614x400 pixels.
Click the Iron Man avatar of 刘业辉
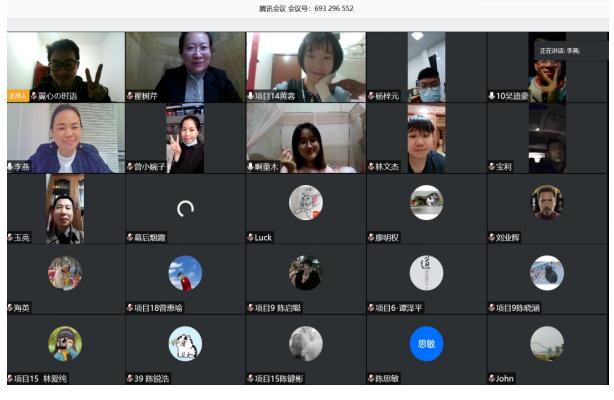click(546, 201)
